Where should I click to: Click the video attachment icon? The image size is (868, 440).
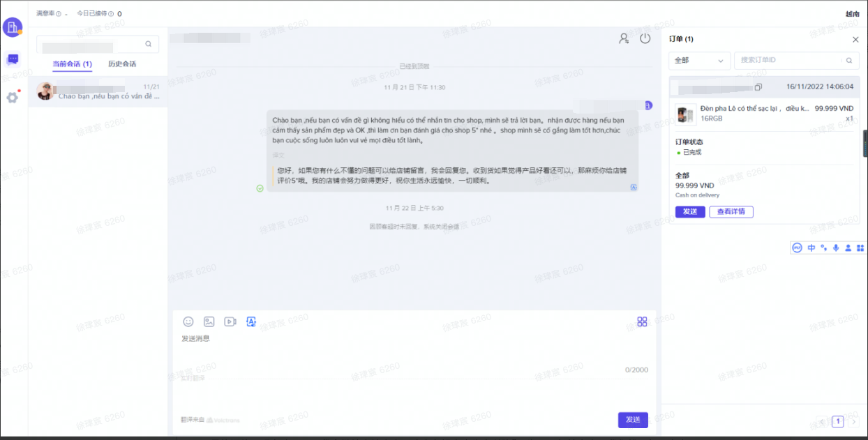click(x=230, y=321)
